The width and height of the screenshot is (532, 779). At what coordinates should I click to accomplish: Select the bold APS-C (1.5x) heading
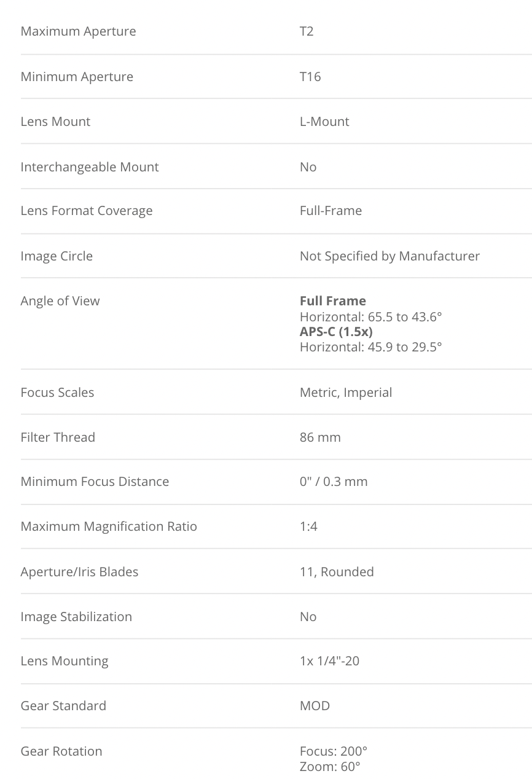[336, 332]
